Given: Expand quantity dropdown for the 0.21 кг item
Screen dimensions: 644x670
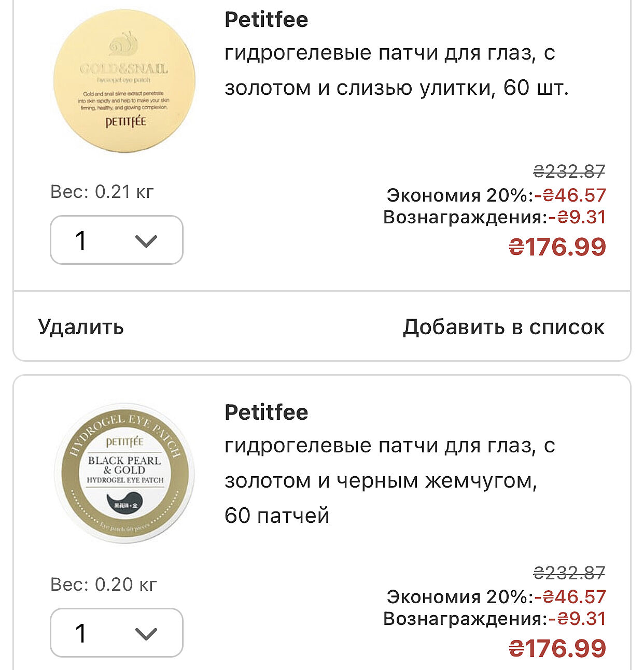Looking at the screenshot, I should tap(117, 240).
